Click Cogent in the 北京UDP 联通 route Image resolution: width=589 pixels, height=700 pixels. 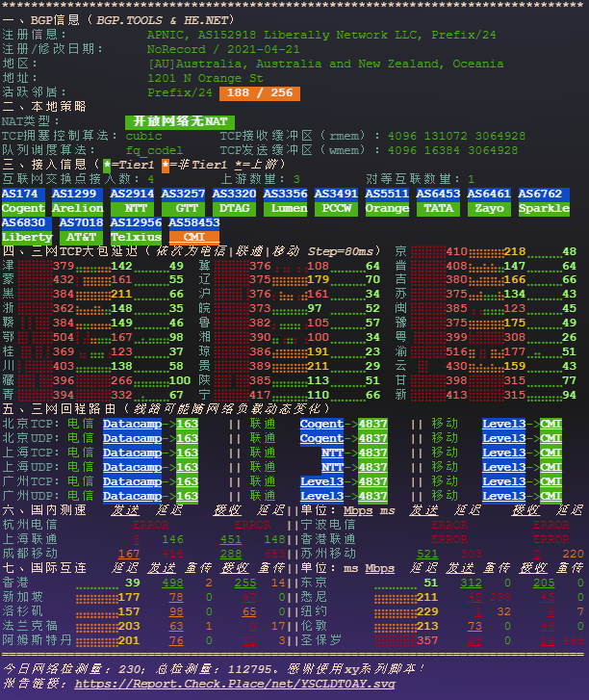pyautogui.click(x=321, y=438)
